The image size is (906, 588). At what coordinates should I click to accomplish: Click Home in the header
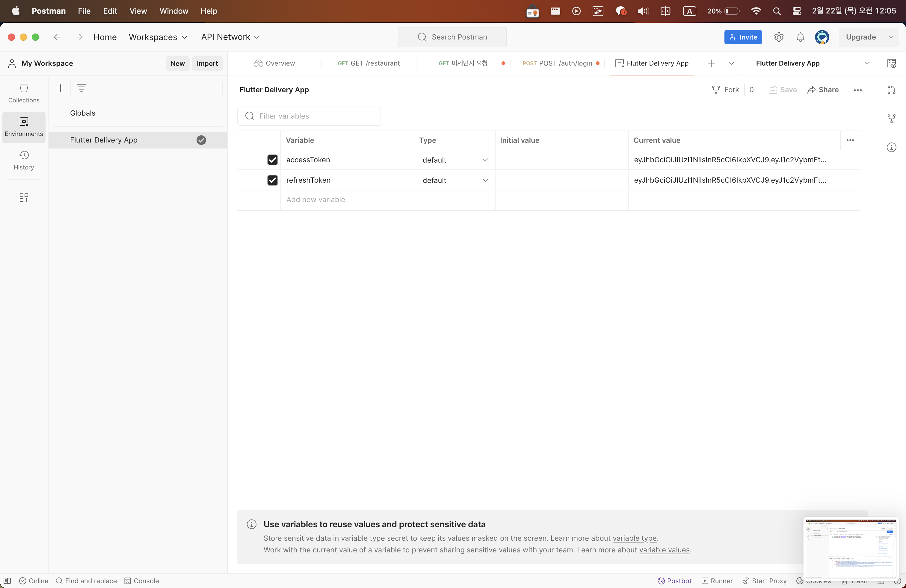tap(105, 37)
